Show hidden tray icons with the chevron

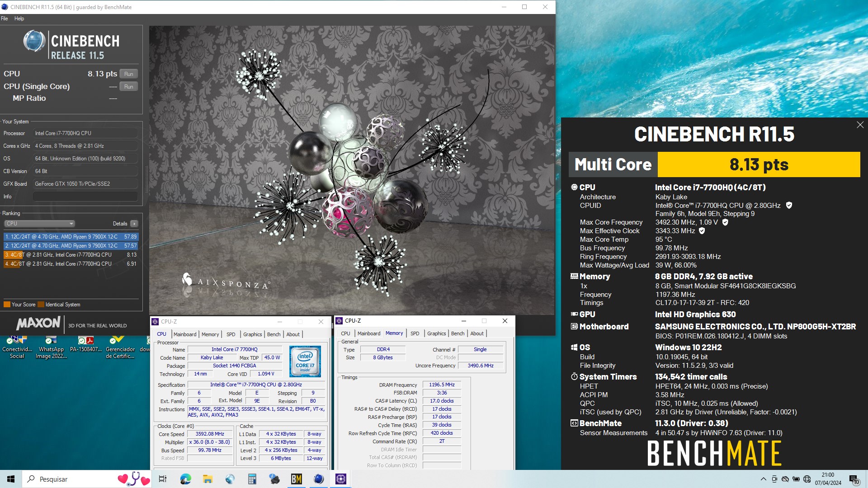pos(763,479)
